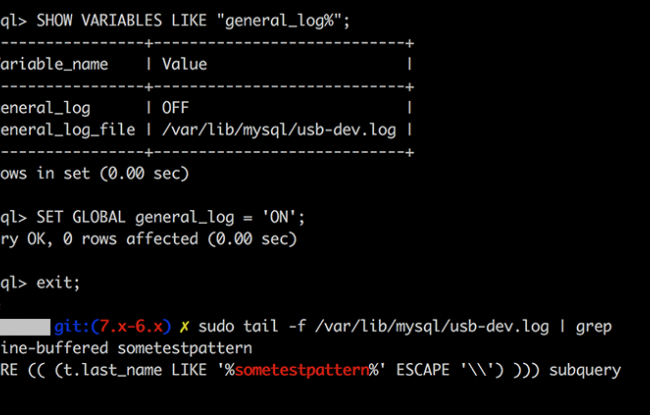Click the /var/lib/mysql/usb-dev.log table value
Screen dimensions: 650x415
point(279,130)
